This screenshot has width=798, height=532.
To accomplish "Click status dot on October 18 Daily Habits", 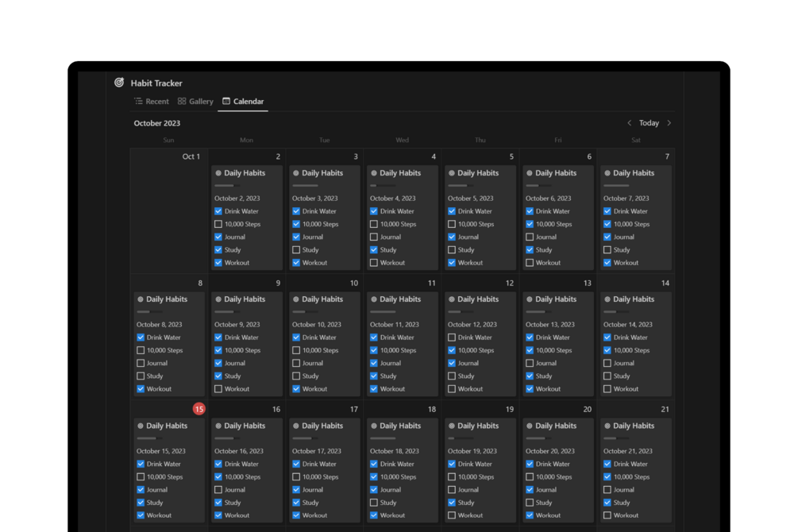I will [374, 426].
